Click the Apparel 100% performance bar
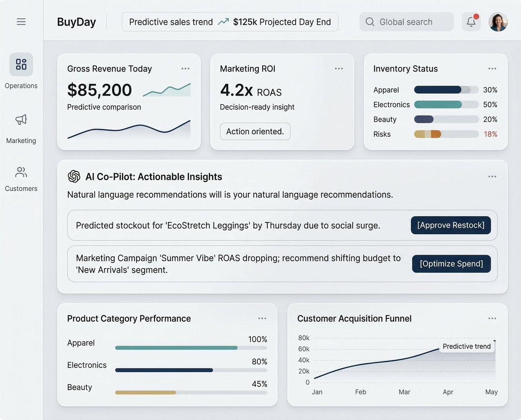521x420 pixels. (x=191, y=348)
